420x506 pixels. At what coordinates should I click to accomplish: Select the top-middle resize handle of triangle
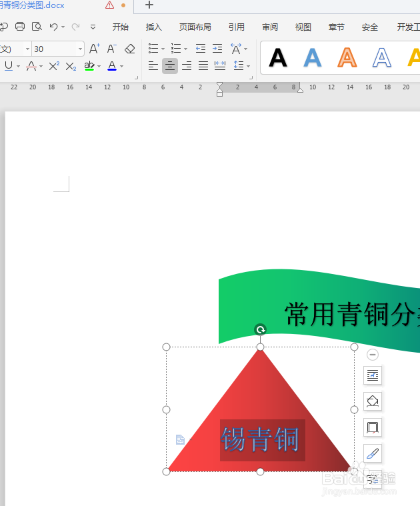pyautogui.click(x=260, y=347)
